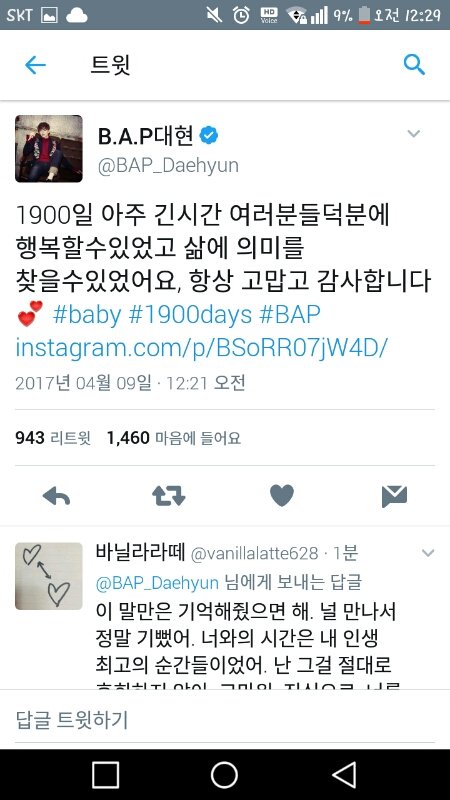The image size is (450, 800).
Task: Open the #BAP hashtag
Action: (289, 315)
